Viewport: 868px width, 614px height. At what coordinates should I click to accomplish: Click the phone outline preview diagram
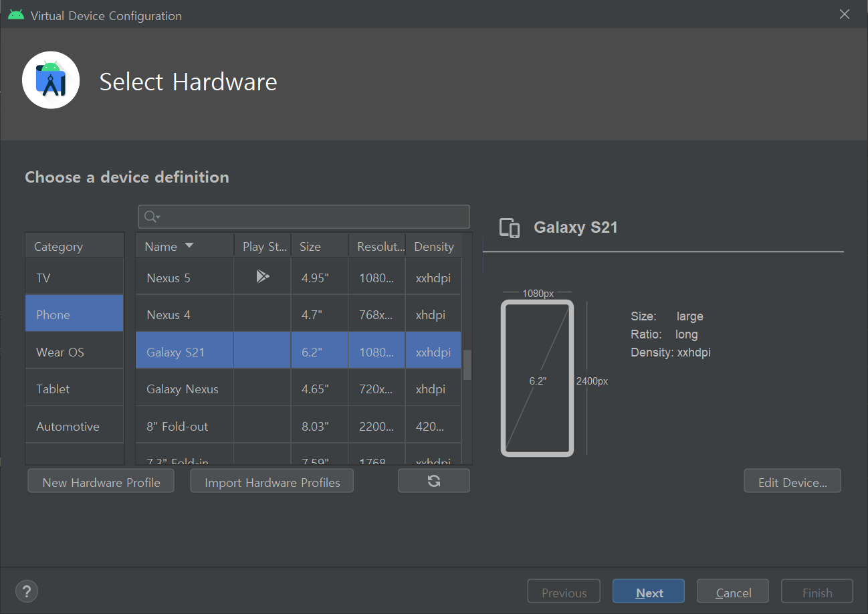point(537,378)
